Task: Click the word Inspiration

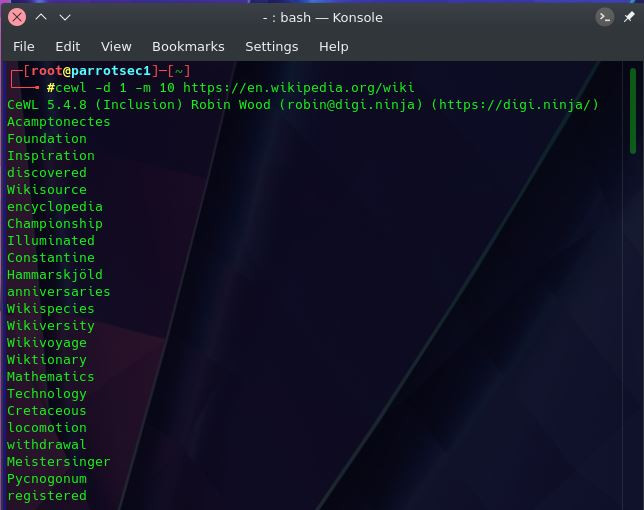Action: tap(51, 156)
